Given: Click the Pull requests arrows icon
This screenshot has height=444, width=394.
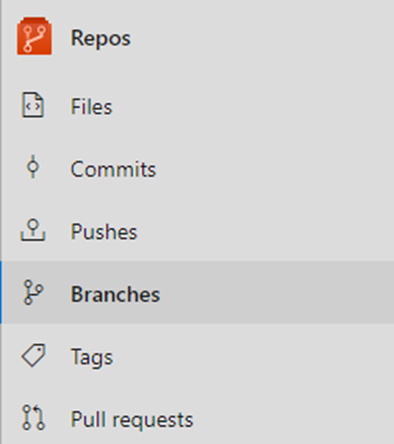Looking at the screenshot, I should point(33,417).
